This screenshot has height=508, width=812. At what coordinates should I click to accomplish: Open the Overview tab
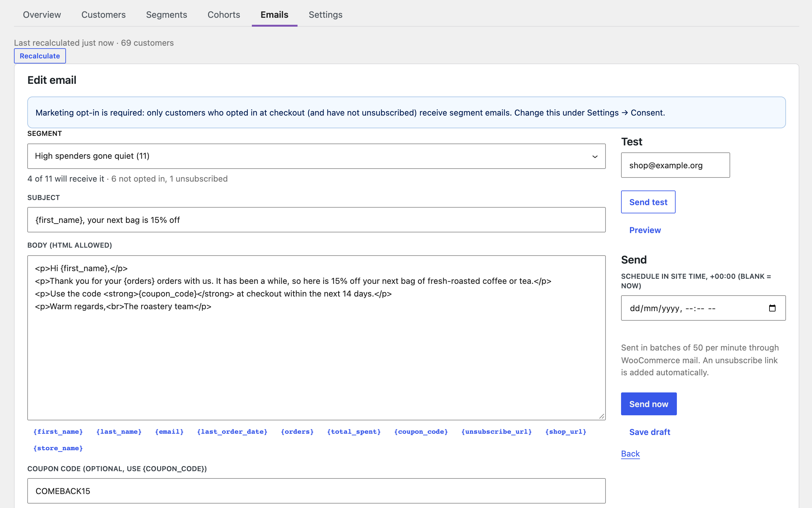tap(42, 15)
